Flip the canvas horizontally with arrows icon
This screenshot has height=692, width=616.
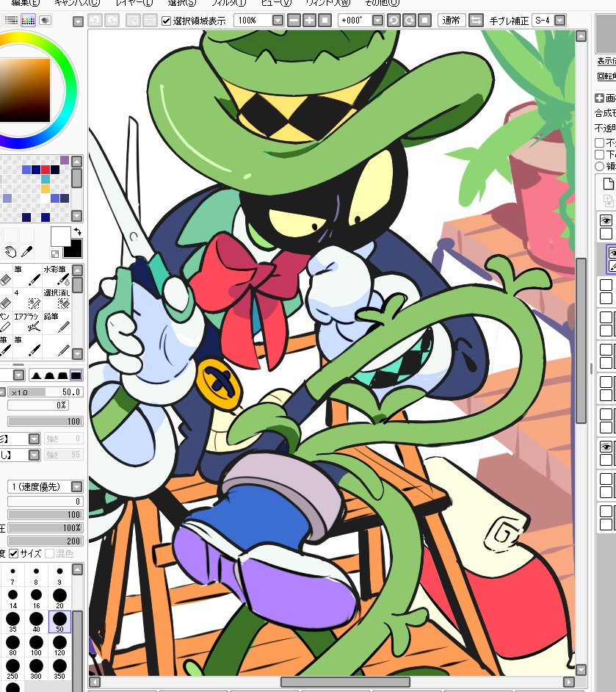coord(475,21)
